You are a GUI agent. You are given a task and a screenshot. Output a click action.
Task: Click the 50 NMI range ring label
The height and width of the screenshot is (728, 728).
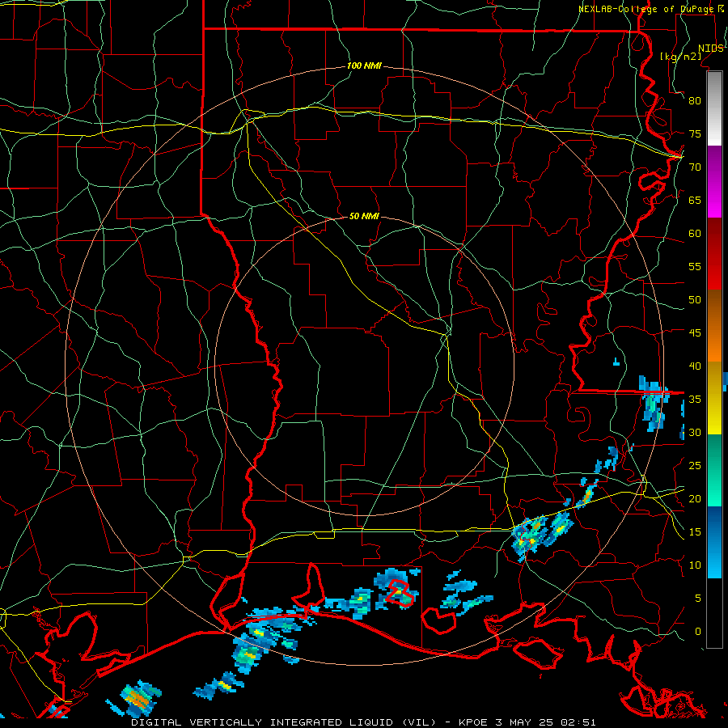364,216
